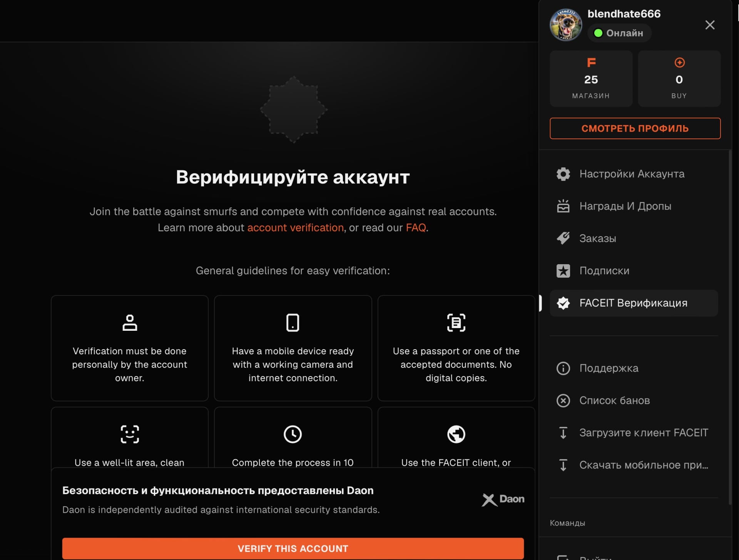Click download icon beside Загрузите клиент FACEIT
This screenshot has height=560, width=739.
[563, 433]
